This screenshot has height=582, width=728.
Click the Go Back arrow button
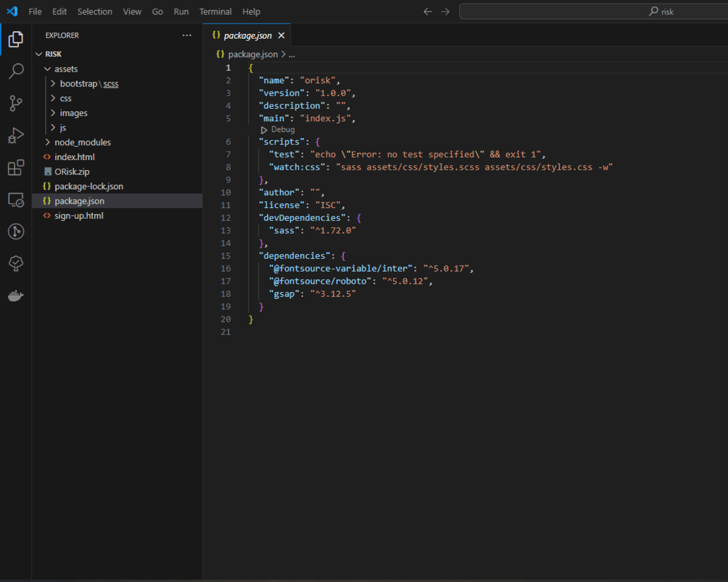tap(428, 12)
